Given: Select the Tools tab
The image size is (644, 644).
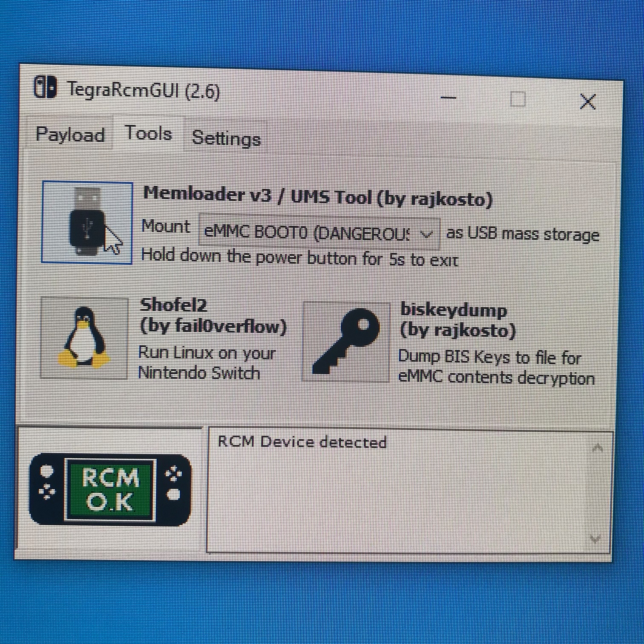Looking at the screenshot, I should [x=148, y=133].
